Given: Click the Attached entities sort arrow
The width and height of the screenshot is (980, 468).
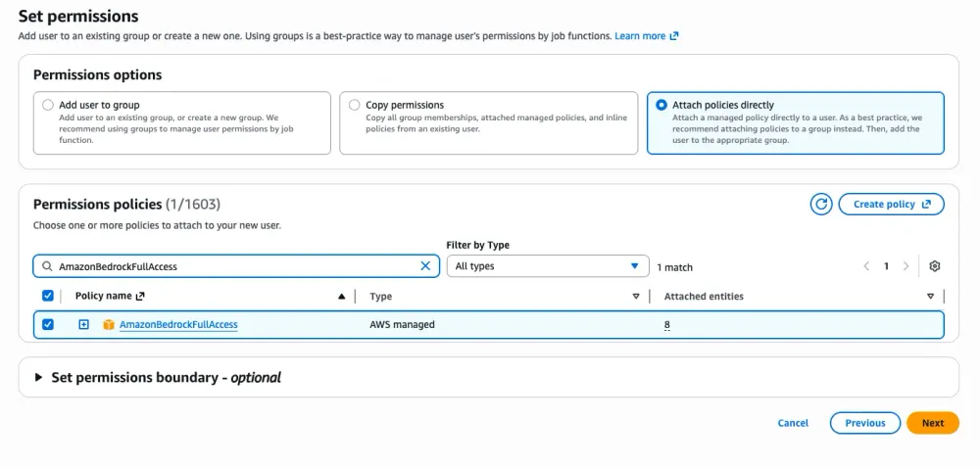Looking at the screenshot, I should tap(930, 296).
